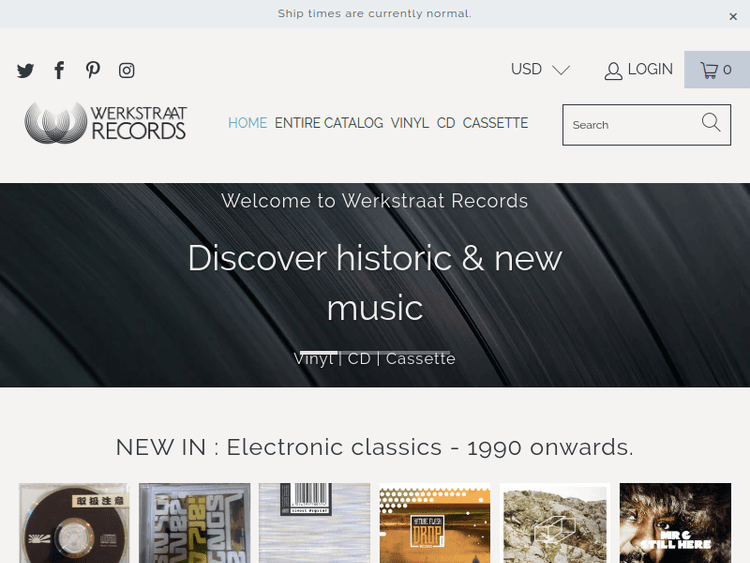Open the Mr C Still Here album thumbnail
The height and width of the screenshot is (563, 750).
coord(675,523)
